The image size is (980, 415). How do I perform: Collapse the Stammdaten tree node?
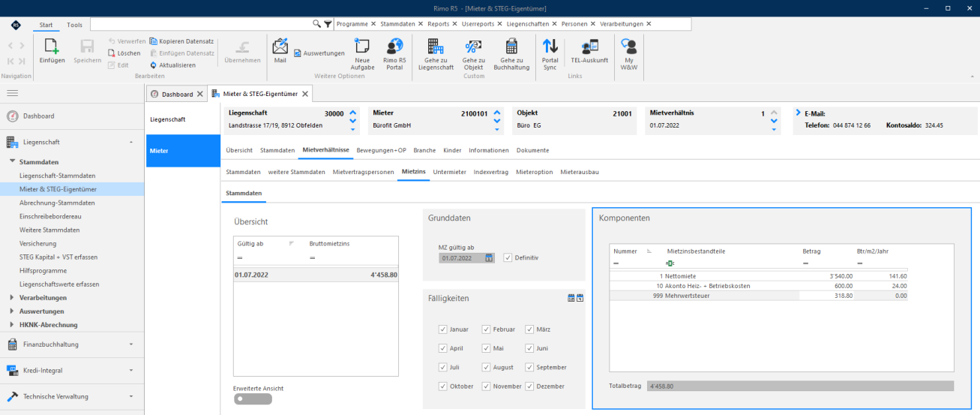13,161
